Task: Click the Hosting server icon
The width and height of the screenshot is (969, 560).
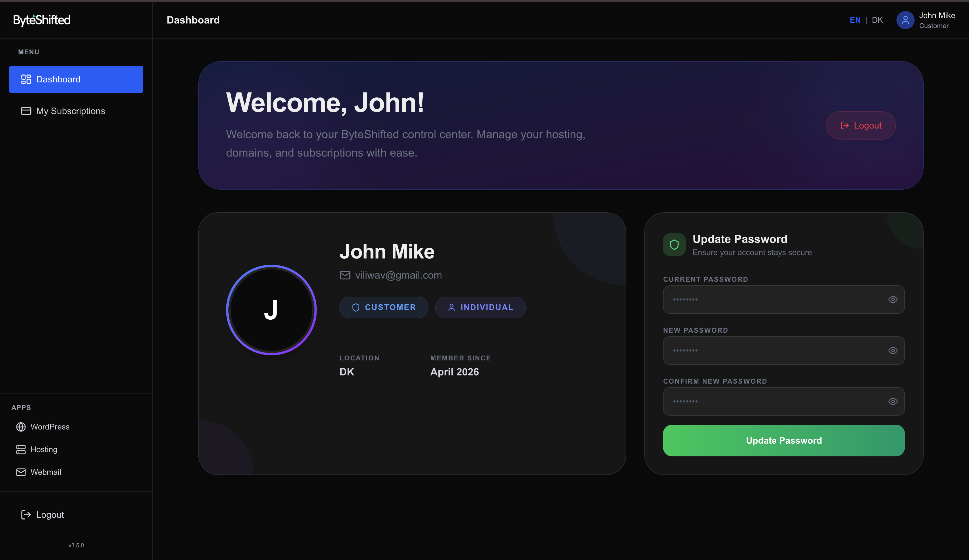Action: (21, 449)
